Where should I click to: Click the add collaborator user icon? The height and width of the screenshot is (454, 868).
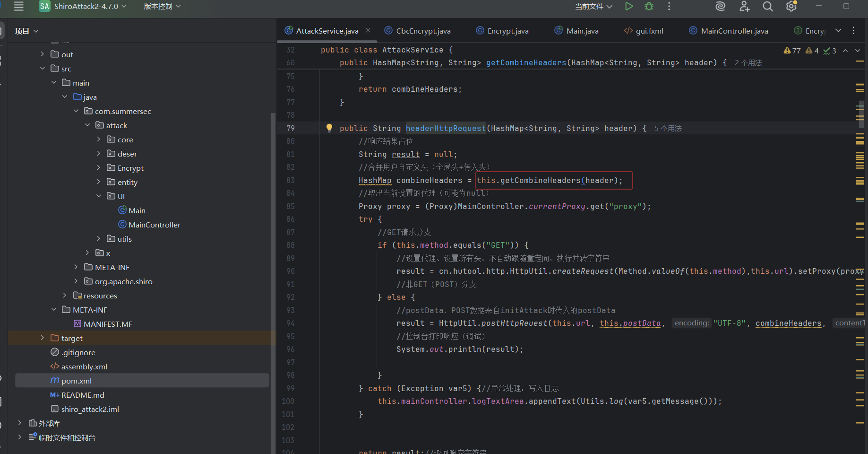pos(745,7)
